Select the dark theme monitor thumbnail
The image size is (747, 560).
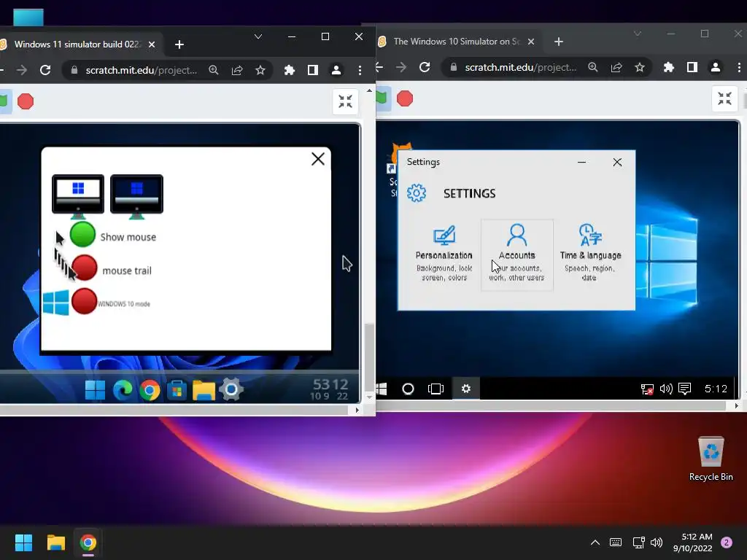[136, 195]
